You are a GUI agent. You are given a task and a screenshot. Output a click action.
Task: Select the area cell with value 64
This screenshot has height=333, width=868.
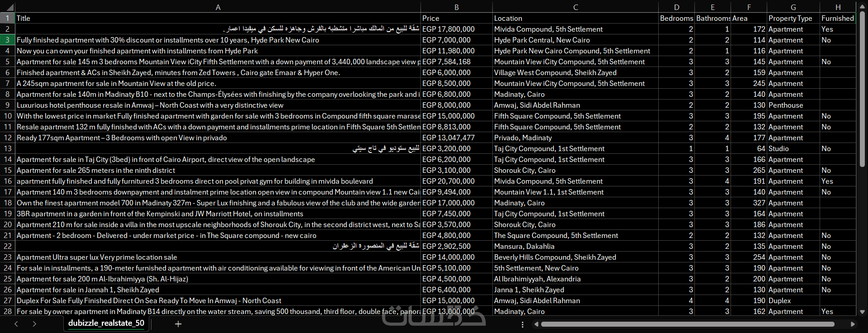(x=749, y=148)
